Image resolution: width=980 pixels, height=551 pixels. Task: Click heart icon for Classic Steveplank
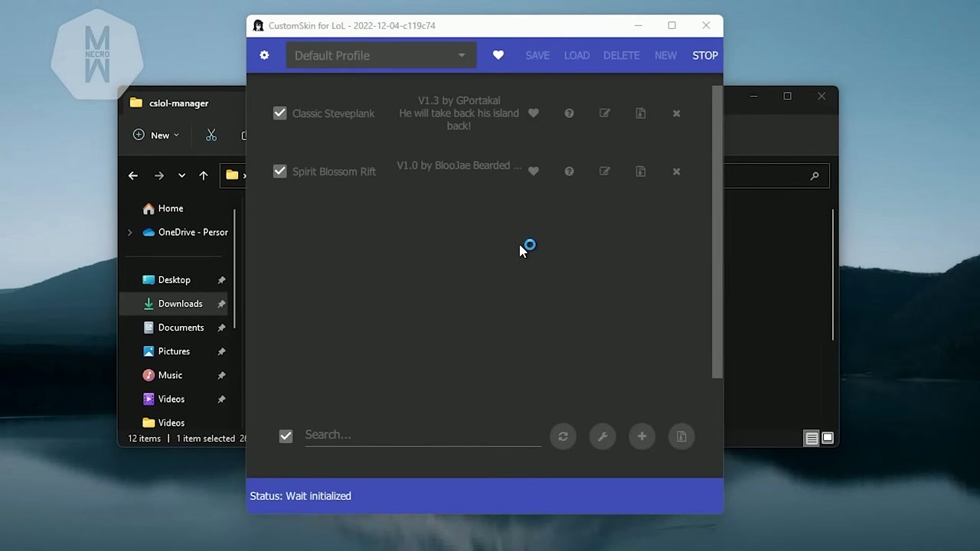[534, 113]
